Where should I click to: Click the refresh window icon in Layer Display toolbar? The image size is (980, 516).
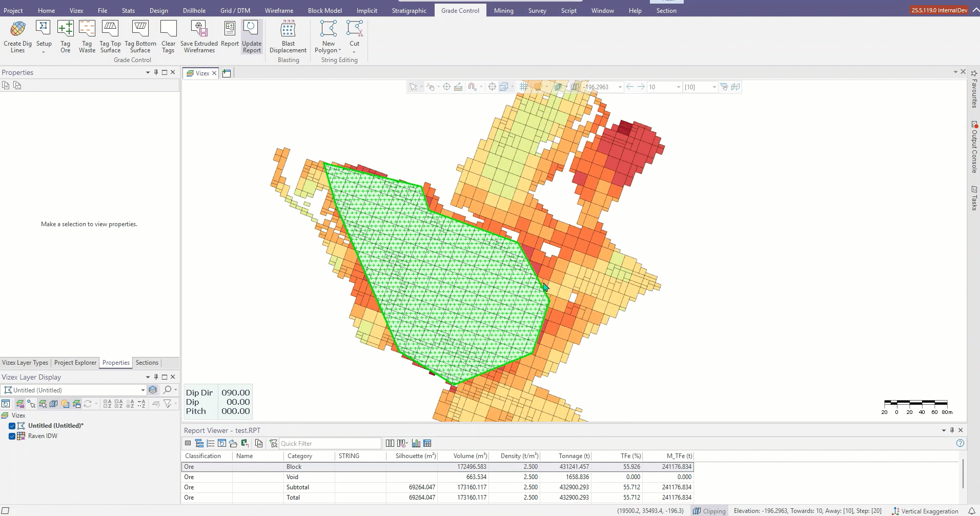(x=6, y=404)
